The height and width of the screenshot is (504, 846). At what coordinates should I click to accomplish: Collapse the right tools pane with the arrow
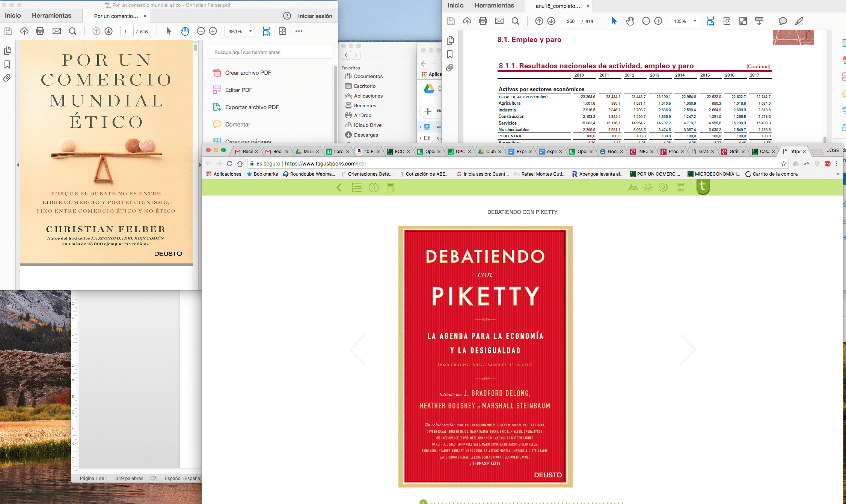(x=200, y=165)
